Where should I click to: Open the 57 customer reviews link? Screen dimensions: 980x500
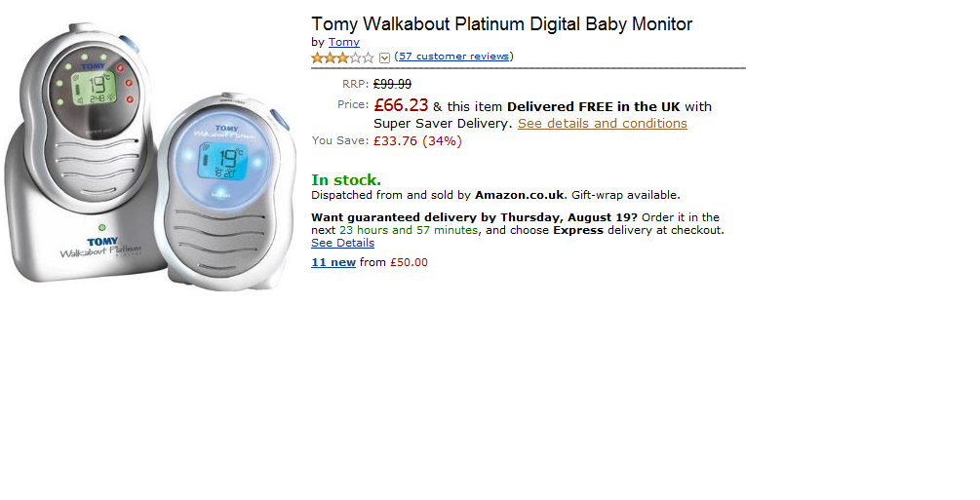pyautogui.click(x=453, y=57)
